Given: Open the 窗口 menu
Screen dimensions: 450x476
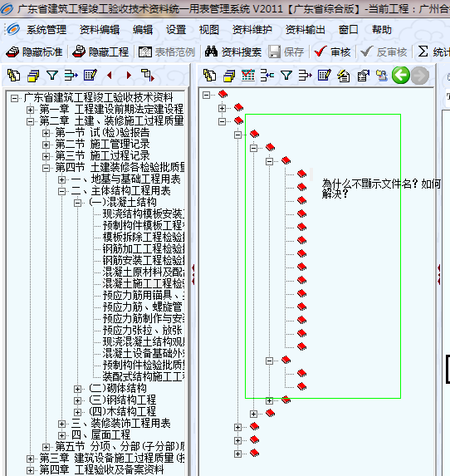Looking at the screenshot, I should 349,29.
